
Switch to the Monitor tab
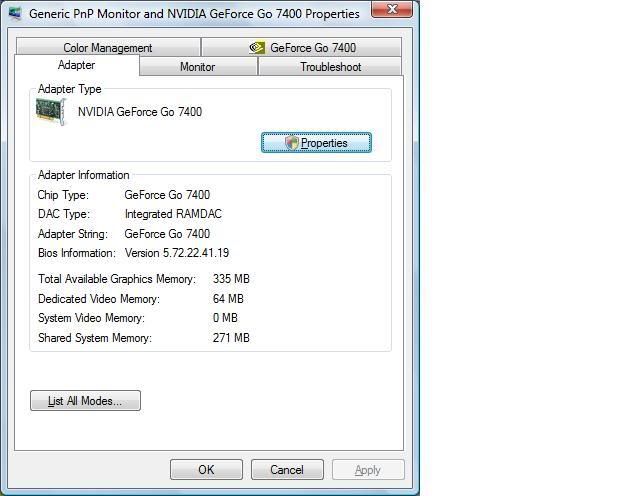pyautogui.click(x=198, y=67)
